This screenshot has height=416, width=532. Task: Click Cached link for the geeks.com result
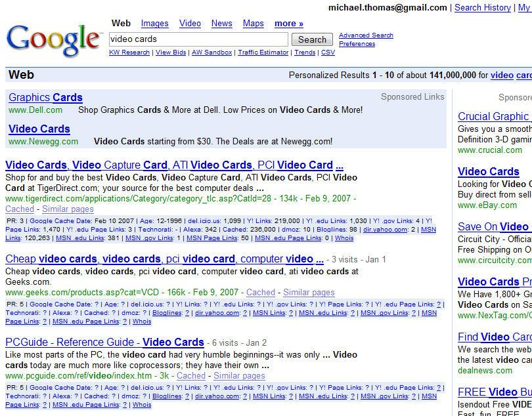pos(261,293)
